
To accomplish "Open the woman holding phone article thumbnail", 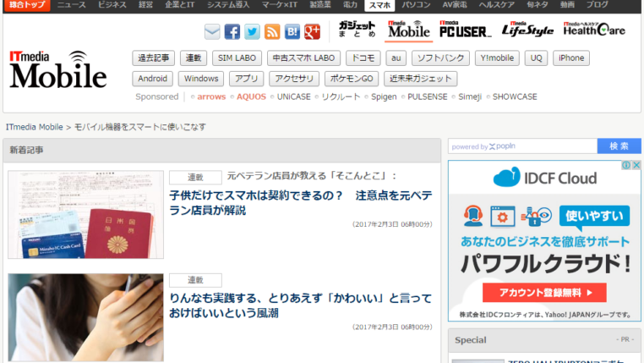I will (86, 317).
